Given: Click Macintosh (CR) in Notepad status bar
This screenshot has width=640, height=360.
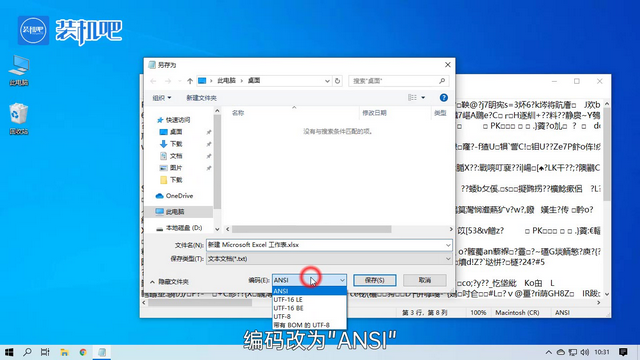Looking at the screenshot, I should [x=517, y=313].
